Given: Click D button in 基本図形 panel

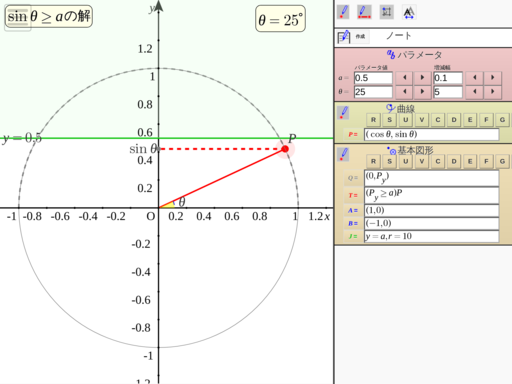Looking at the screenshot, I should (454, 162).
